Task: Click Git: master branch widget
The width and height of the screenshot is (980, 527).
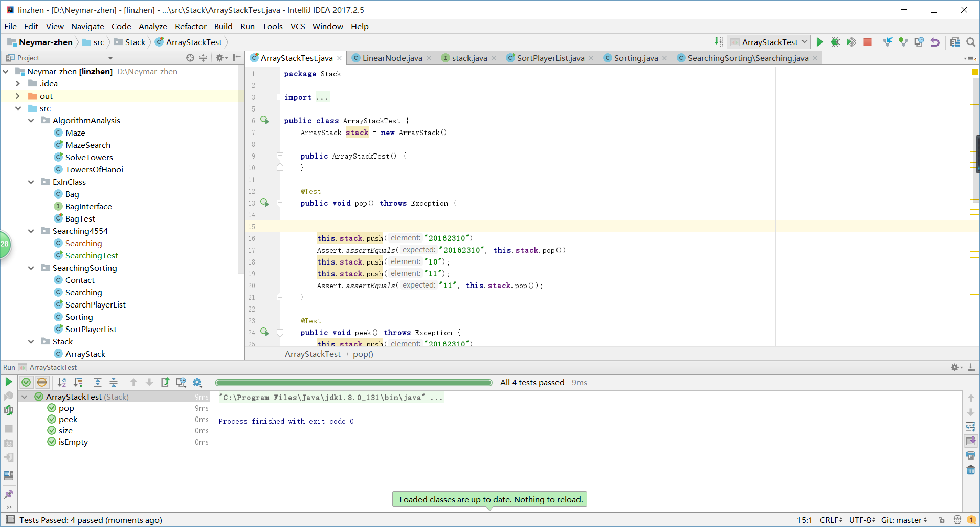Action: point(904,520)
